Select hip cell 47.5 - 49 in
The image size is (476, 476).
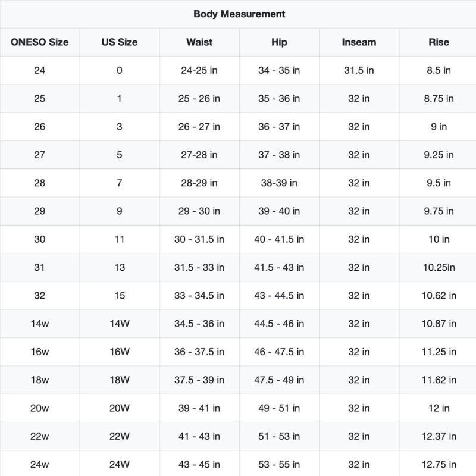click(x=278, y=380)
